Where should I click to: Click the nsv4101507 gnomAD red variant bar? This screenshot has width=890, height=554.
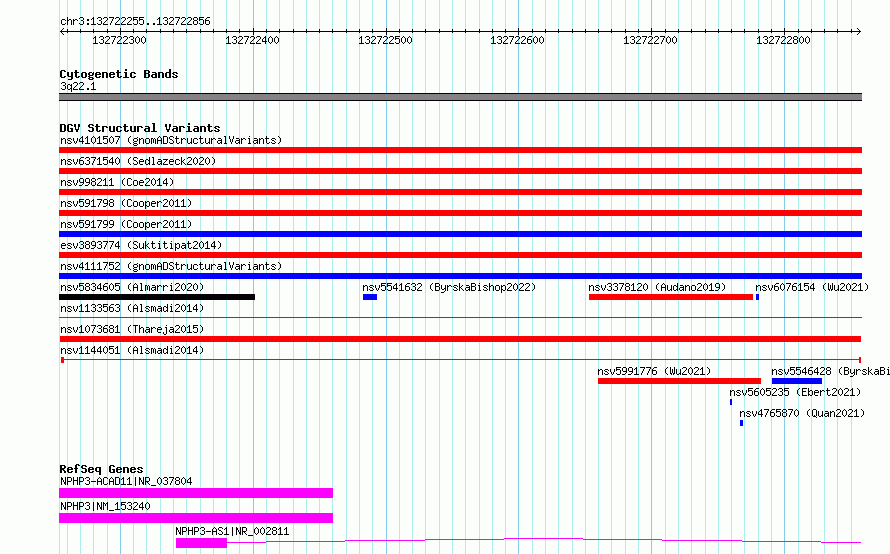pos(460,150)
